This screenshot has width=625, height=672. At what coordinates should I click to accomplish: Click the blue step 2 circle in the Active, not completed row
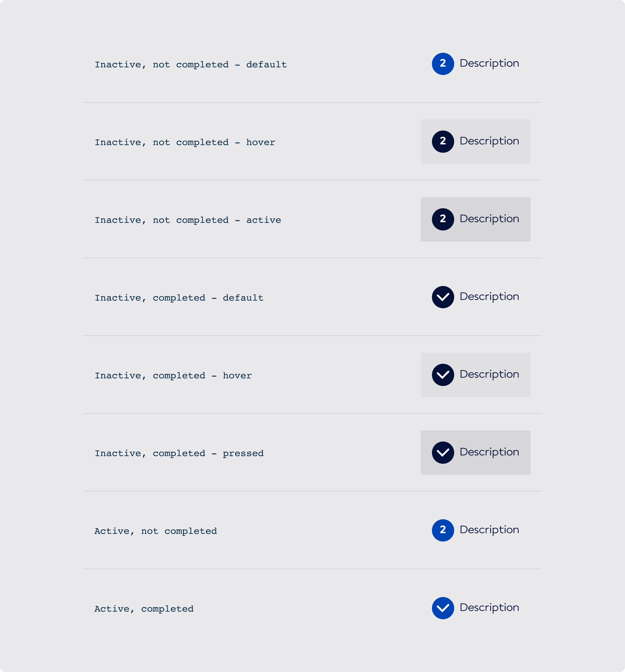[x=443, y=530]
